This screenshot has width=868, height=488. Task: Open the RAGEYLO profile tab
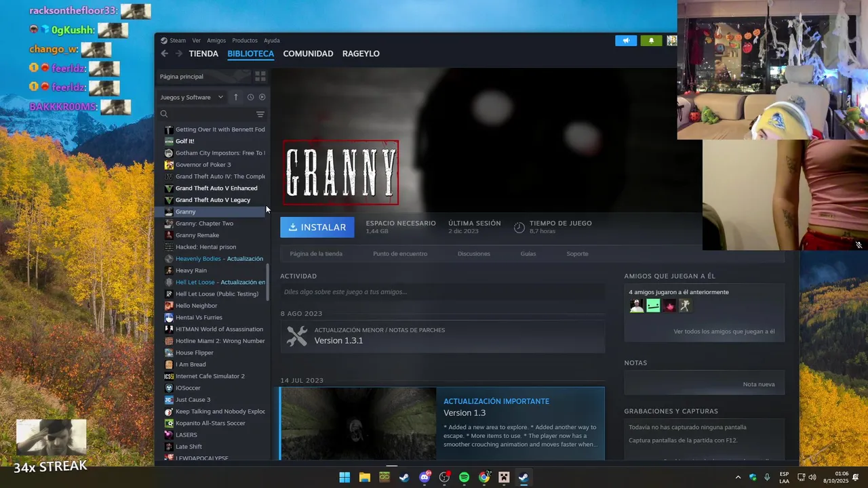coord(361,54)
